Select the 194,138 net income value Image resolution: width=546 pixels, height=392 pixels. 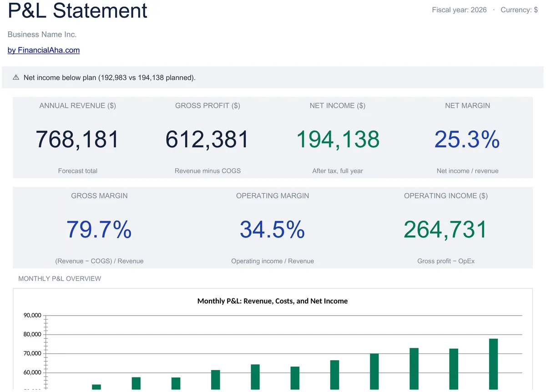tap(338, 139)
